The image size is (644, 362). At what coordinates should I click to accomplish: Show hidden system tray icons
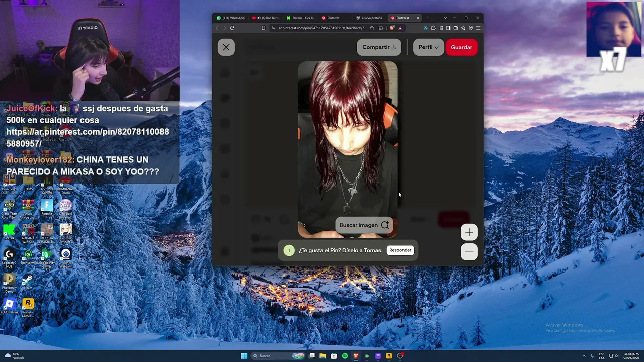pos(584,356)
